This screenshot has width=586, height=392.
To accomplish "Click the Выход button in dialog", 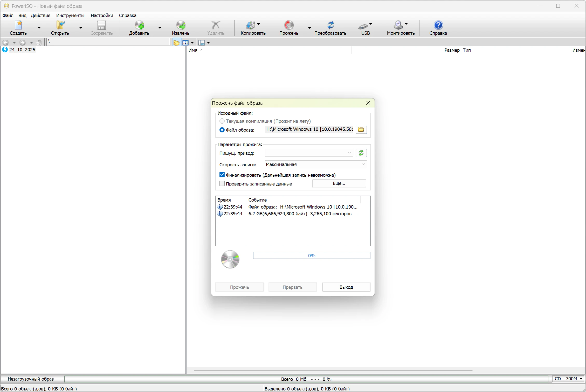I will point(346,287).
